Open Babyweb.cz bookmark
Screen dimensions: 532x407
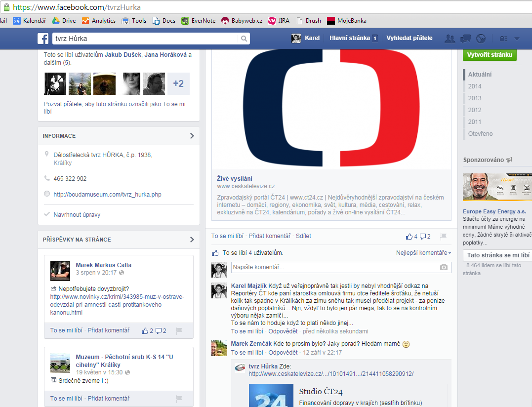[x=242, y=21]
